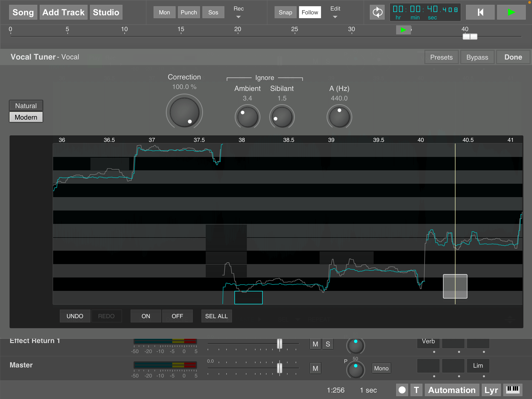Mute the Master track
Viewport: 532px width, 399px height.
[x=315, y=368]
